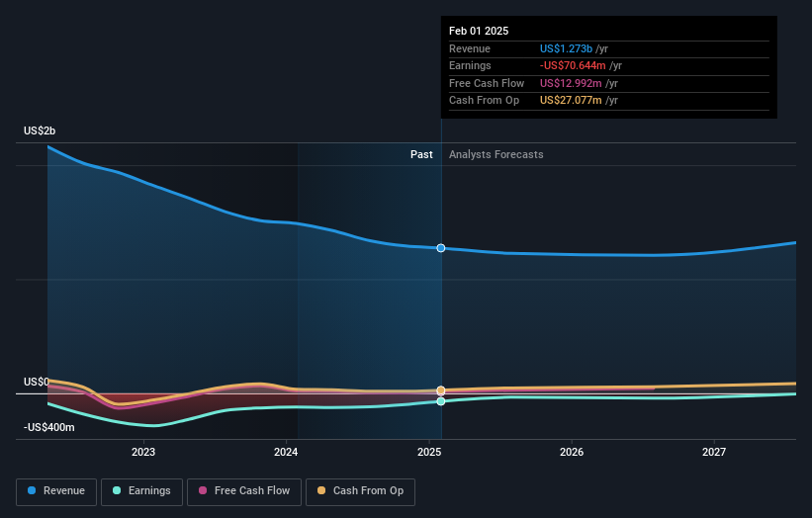Click the orange Cash From Op data point
This screenshot has height=518, width=812.
[x=441, y=390]
